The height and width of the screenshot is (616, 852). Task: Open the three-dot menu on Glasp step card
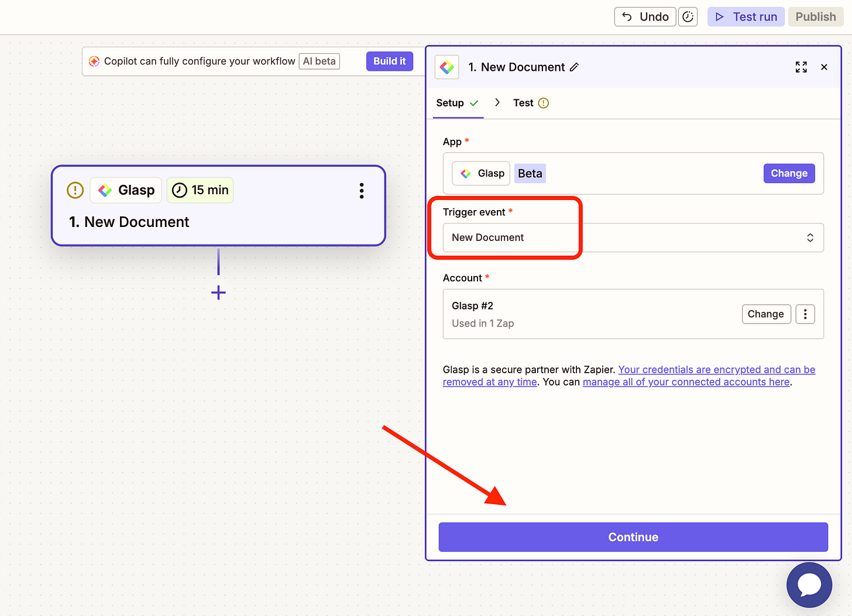362,191
